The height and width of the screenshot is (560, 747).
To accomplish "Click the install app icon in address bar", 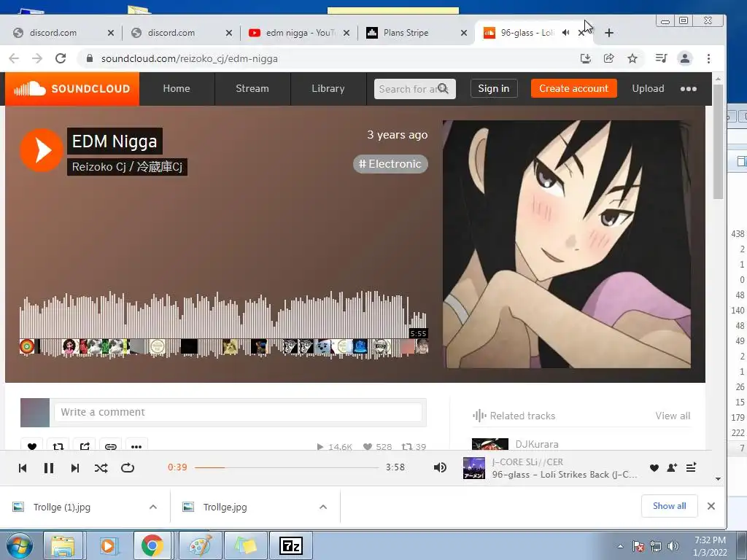I will pyautogui.click(x=586, y=58).
